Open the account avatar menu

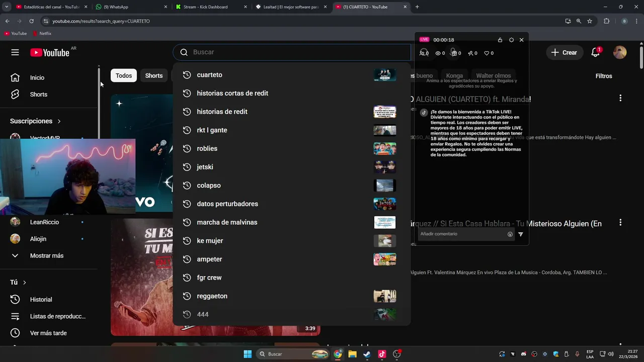pos(620,52)
